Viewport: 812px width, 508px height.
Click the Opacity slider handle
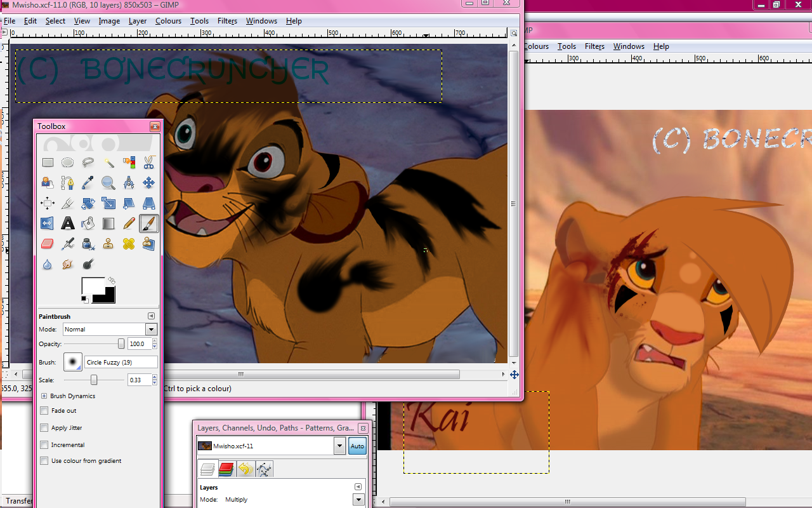(121, 344)
